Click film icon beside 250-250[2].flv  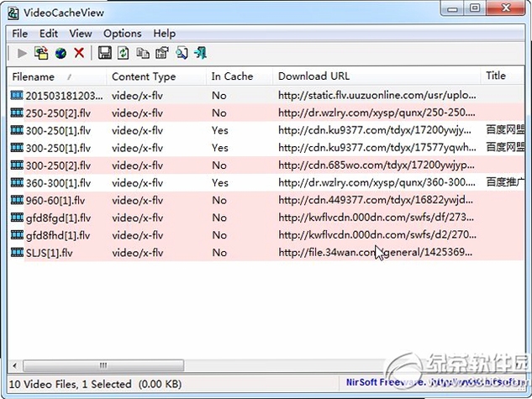(x=17, y=113)
